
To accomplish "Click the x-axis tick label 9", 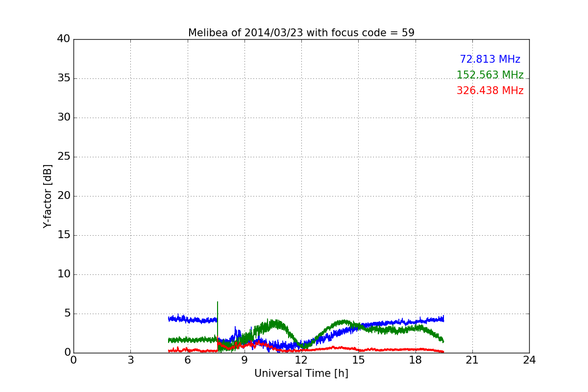I will pos(245,360).
